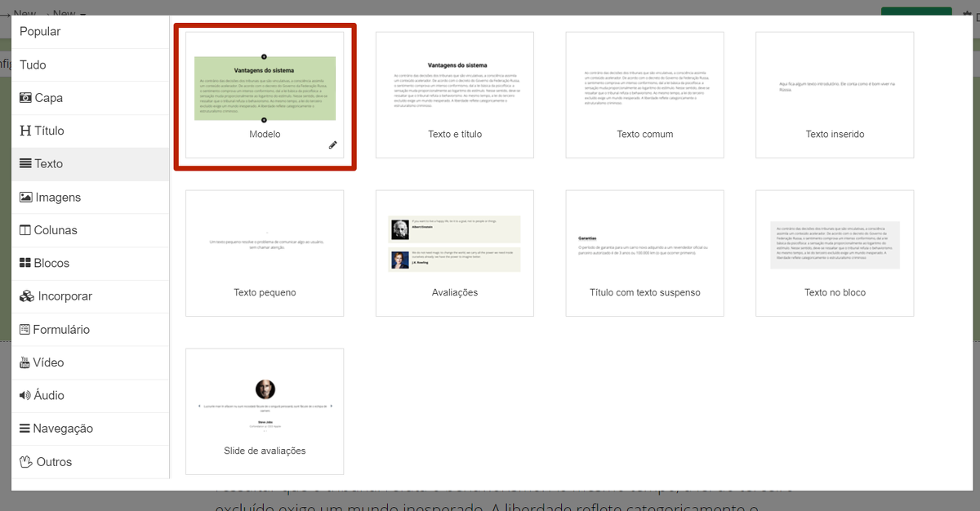Click the speaker icon beside Áudio
The height and width of the screenshot is (511, 980).
pos(25,396)
